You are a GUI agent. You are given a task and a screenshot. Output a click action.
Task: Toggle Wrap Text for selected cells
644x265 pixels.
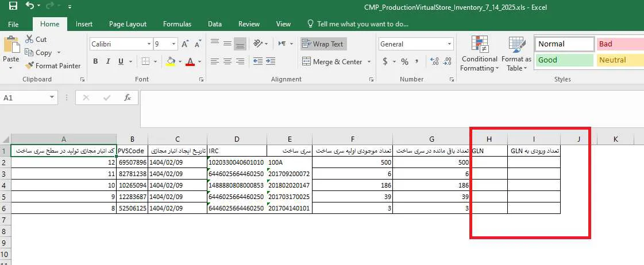coord(323,44)
